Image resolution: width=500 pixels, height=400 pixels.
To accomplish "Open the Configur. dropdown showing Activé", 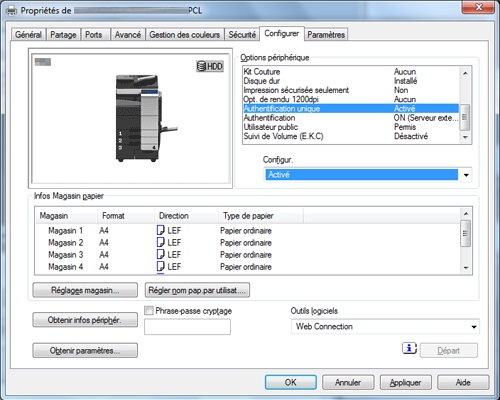I will pos(368,175).
